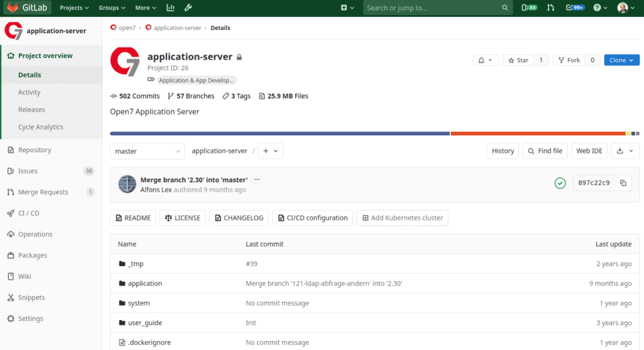Click the GitLab logo in the top bar
Viewport: 644px width, 350px height.
pos(28,8)
